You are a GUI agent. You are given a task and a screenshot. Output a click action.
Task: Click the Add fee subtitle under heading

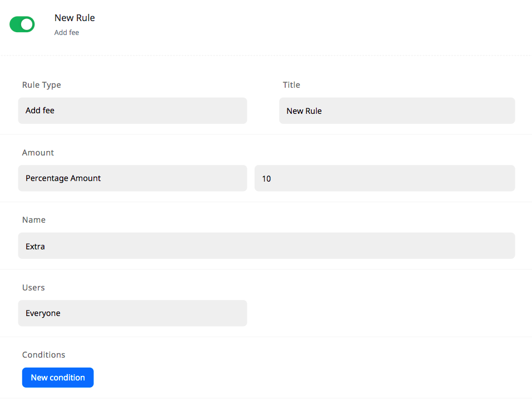[x=67, y=33]
